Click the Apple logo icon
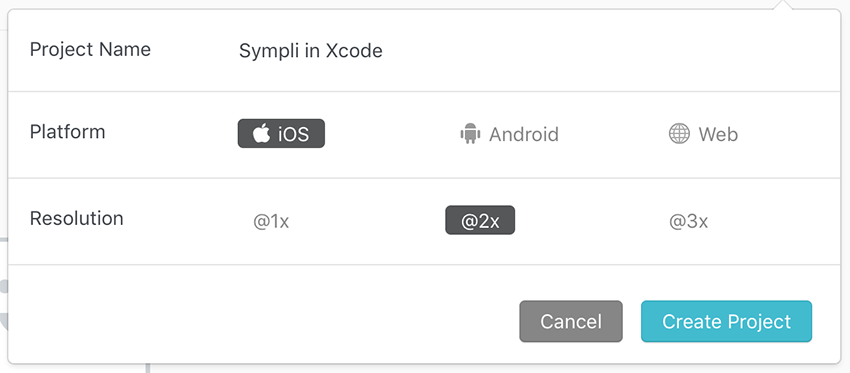850x373 pixels. click(x=261, y=133)
